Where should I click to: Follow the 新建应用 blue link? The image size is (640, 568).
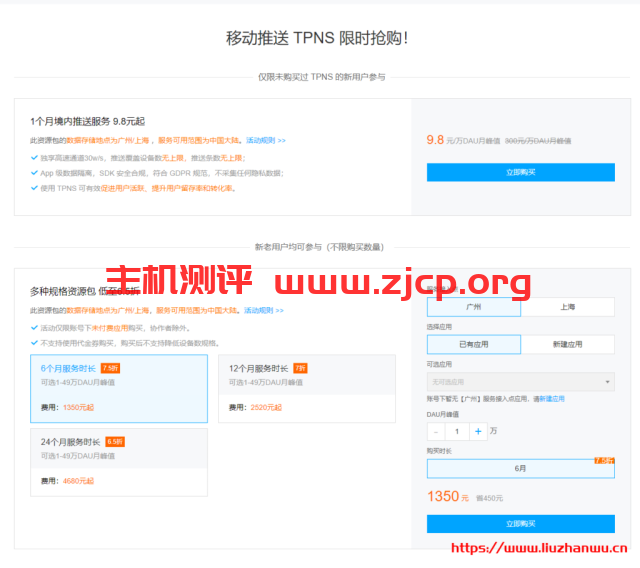552,399
